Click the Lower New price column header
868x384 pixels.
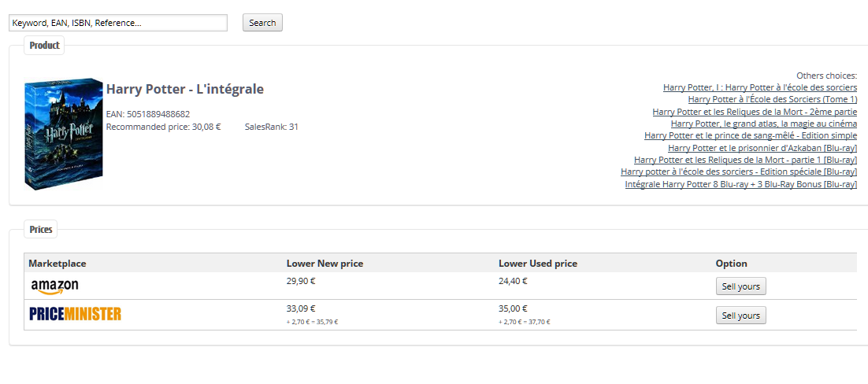325,264
